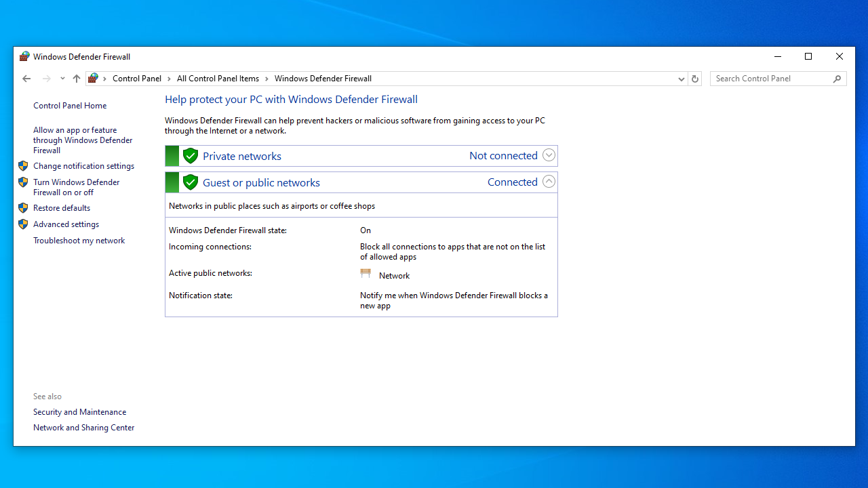Click the Refresh icon beside address bar

[694, 79]
